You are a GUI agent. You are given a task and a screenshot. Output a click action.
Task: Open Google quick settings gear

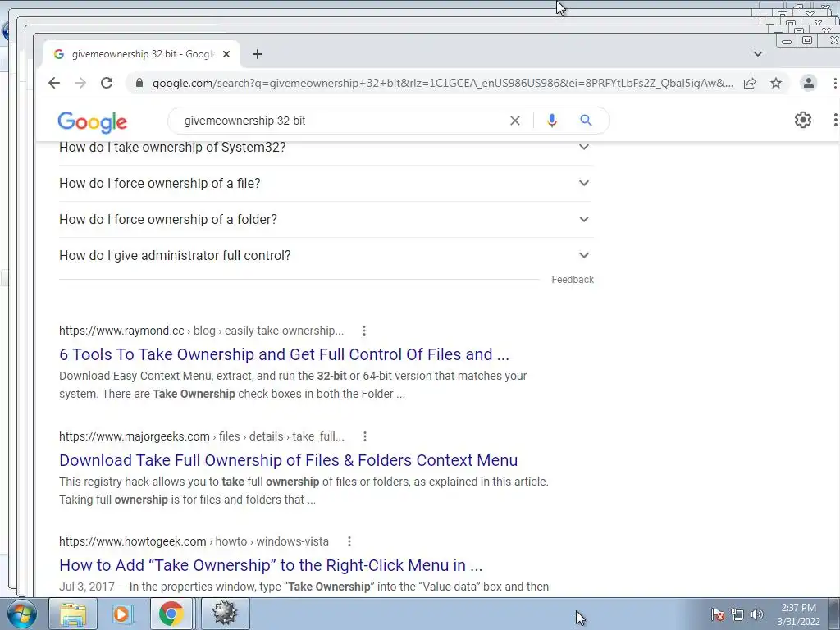(802, 120)
